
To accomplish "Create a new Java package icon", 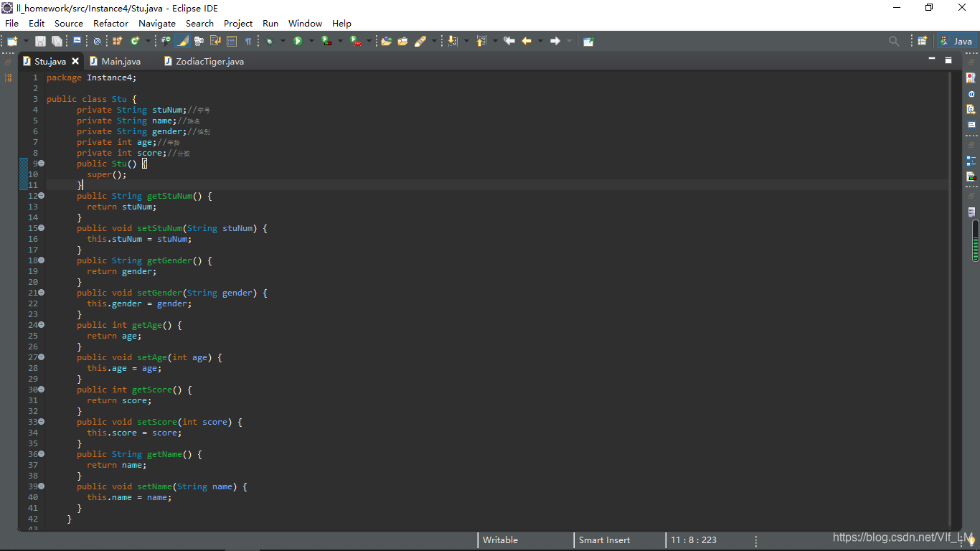I will [x=117, y=41].
